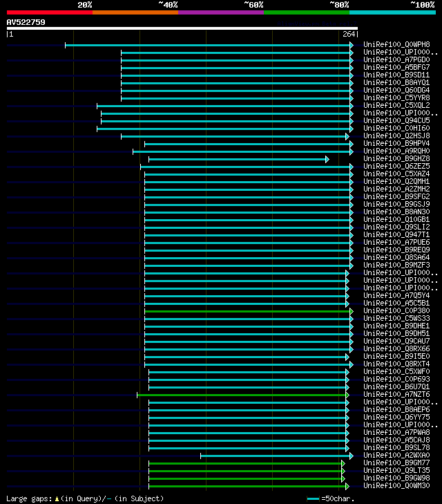
Task: Select the UniRef100_Q947T1 label
Action: [396, 234]
